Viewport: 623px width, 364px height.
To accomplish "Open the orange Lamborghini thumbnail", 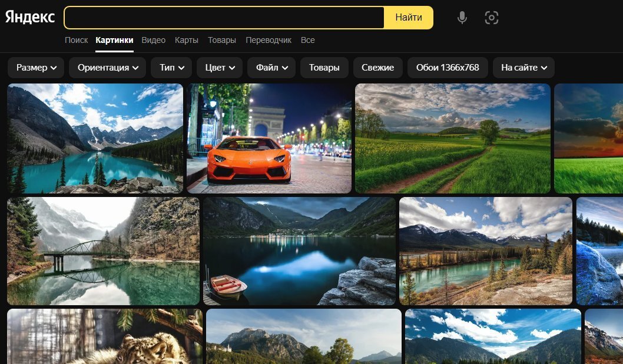I will pos(269,139).
